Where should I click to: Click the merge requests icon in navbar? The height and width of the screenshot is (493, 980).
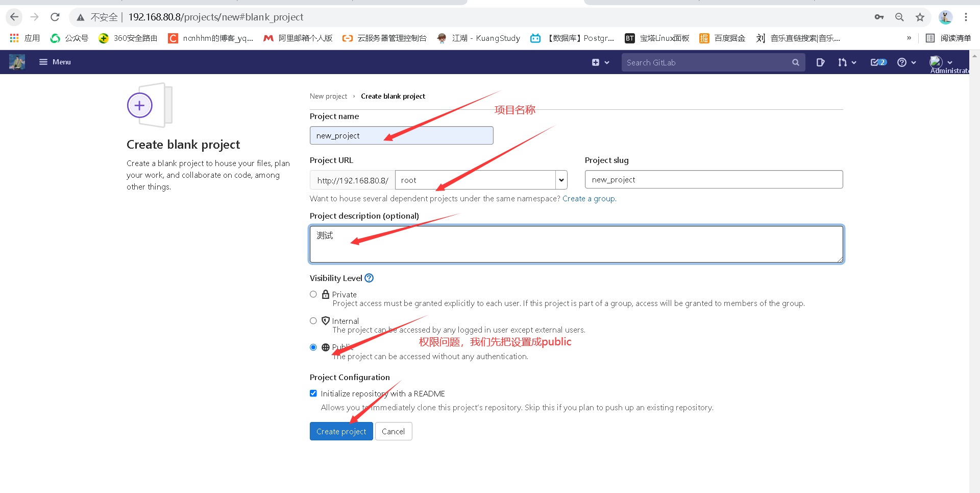click(x=843, y=62)
